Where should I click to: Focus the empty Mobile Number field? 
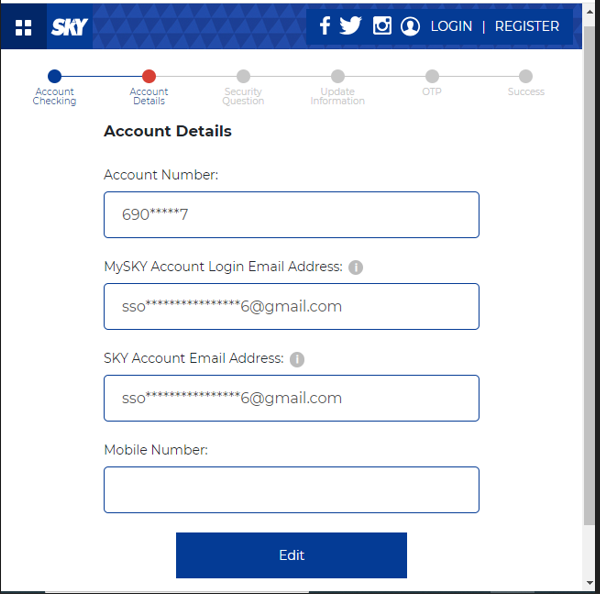pos(291,490)
